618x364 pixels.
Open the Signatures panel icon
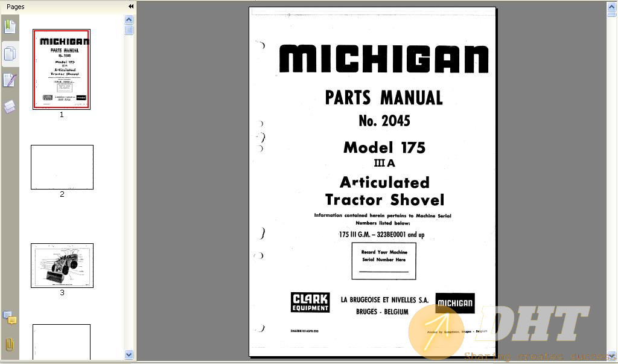click(x=10, y=80)
